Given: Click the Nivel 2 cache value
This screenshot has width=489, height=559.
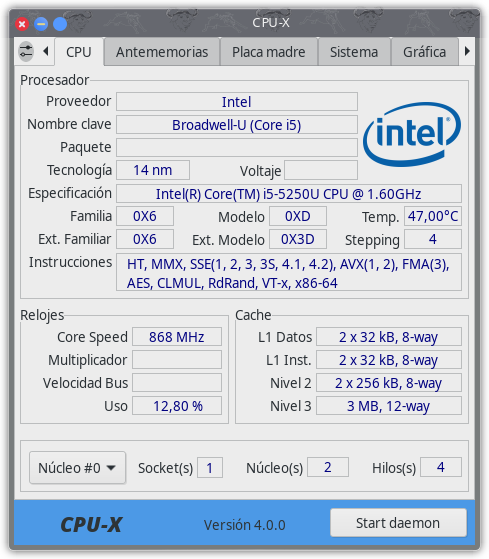Looking at the screenshot, I should point(389,383).
